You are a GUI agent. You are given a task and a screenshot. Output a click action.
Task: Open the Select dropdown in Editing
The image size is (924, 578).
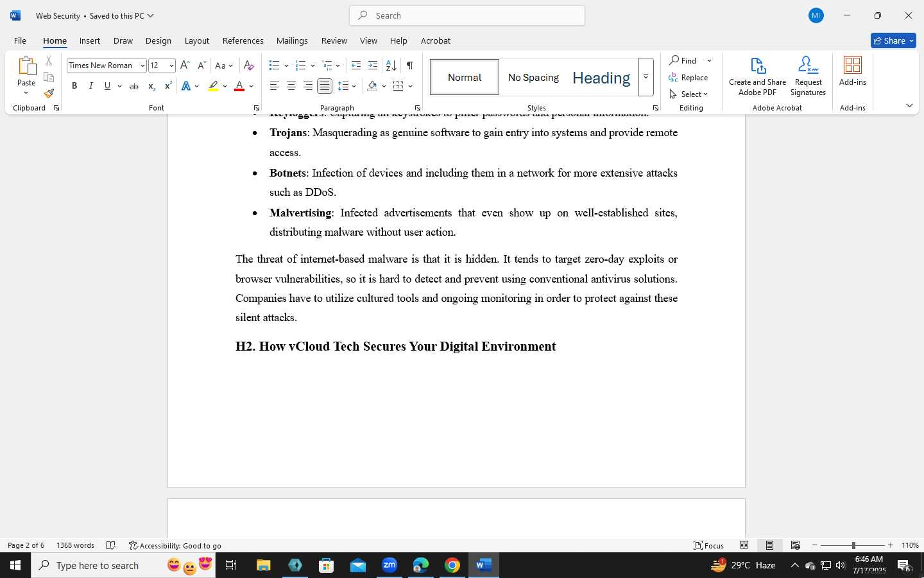point(689,94)
